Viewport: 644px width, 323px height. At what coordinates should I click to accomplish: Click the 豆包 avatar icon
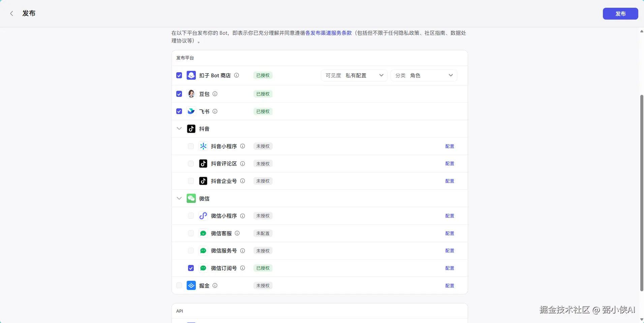(x=191, y=94)
